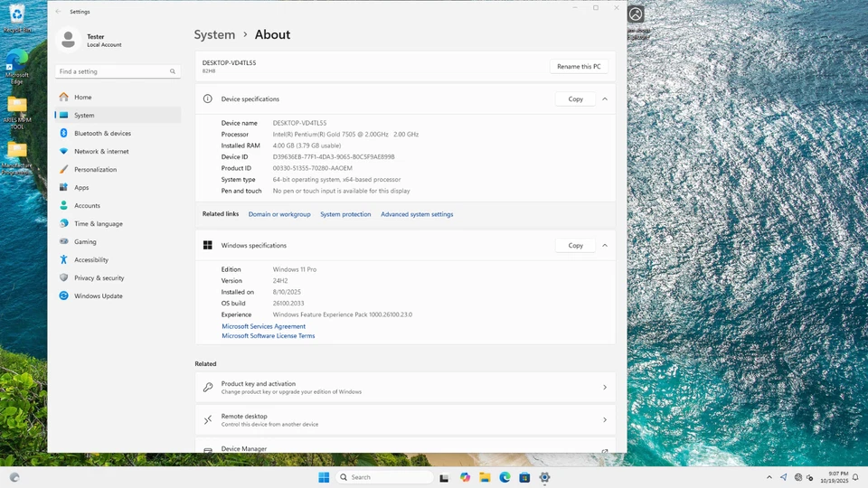
Task: Select the Personalization paintbrush icon
Action: pyautogui.click(x=64, y=169)
